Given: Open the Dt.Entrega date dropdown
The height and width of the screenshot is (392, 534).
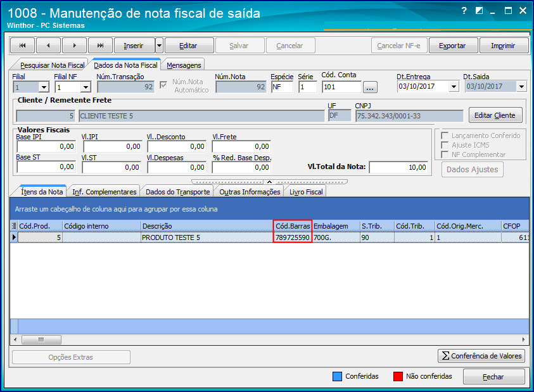Looking at the screenshot, I should click(x=454, y=87).
